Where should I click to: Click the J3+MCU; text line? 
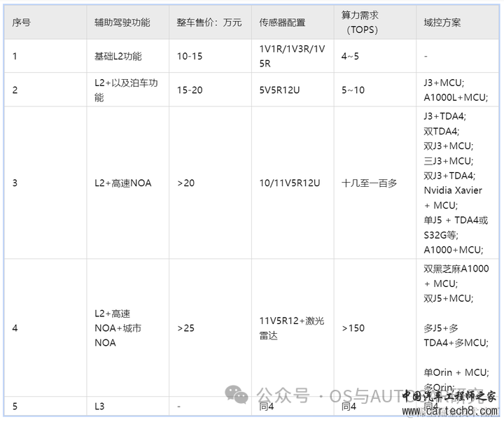[x=444, y=83]
